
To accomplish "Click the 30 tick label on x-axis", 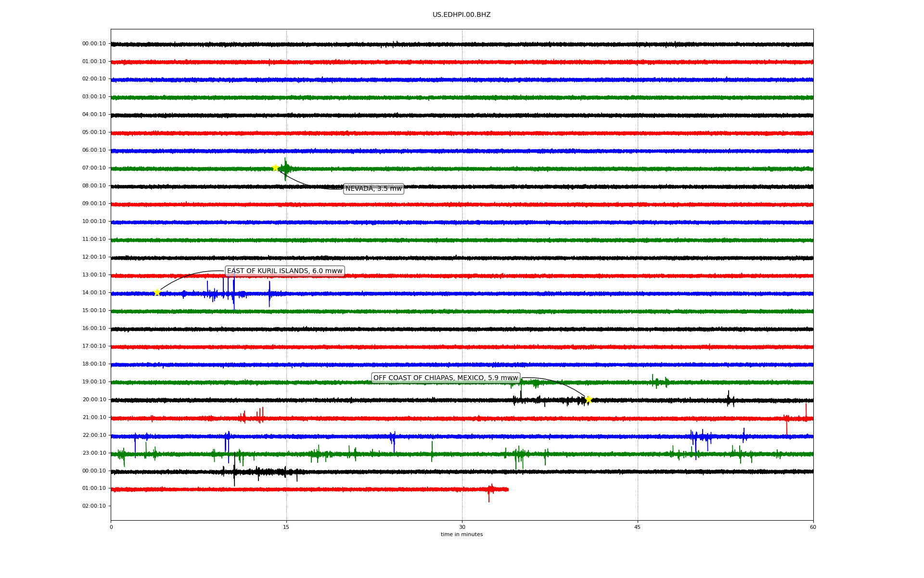I will [462, 527].
